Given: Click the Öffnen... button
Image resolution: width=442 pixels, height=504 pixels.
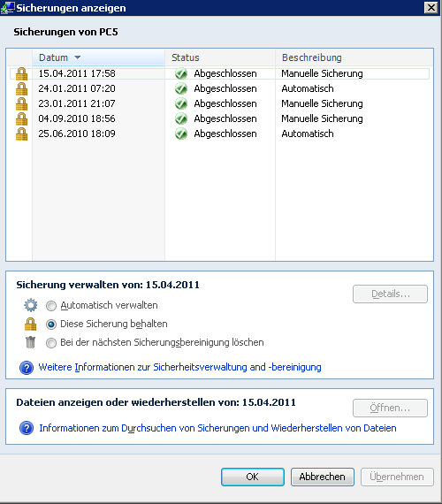Looking at the screenshot, I should click(390, 408).
